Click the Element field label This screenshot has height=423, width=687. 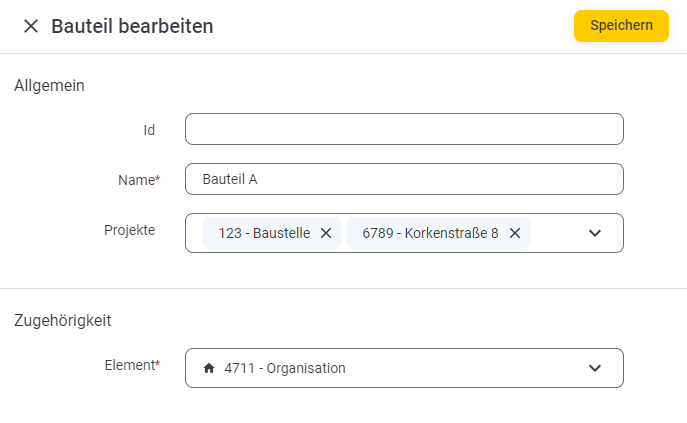pos(132,365)
